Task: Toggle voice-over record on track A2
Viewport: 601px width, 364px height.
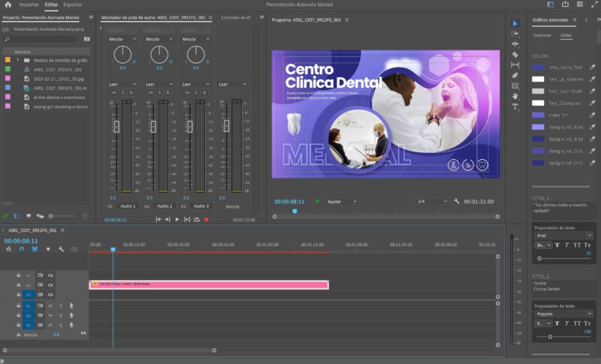Action: tap(71, 315)
